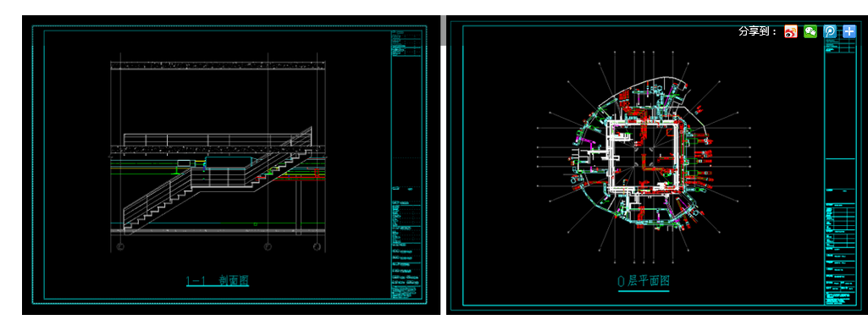The width and height of the screenshot is (868, 331).
Task: Click the gray scrollbar strip between drawings
Action: point(443,30)
